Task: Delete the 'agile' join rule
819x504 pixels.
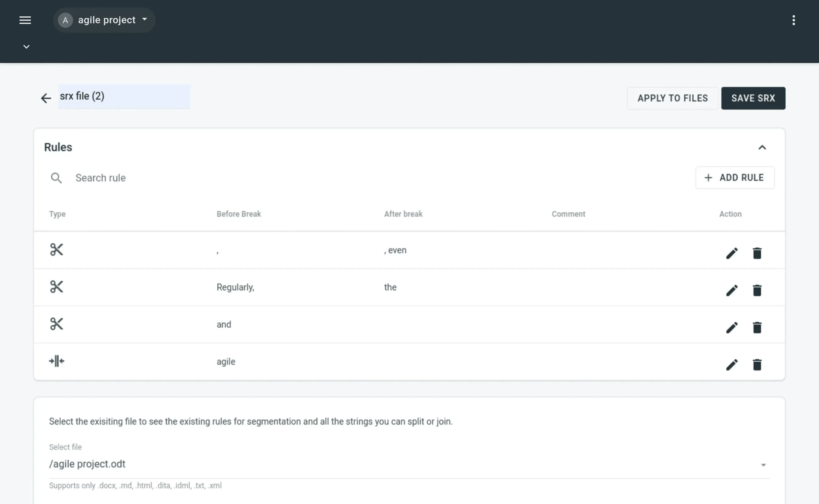Action: (757, 365)
